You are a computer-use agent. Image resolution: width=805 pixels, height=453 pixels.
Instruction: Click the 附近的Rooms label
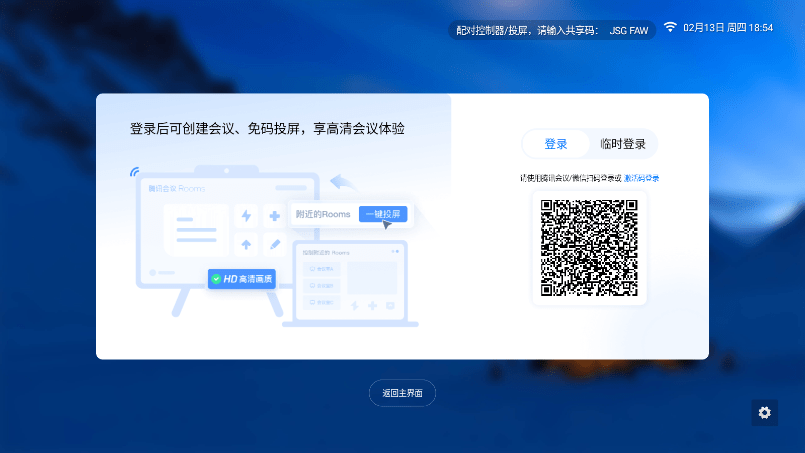pos(323,214)
